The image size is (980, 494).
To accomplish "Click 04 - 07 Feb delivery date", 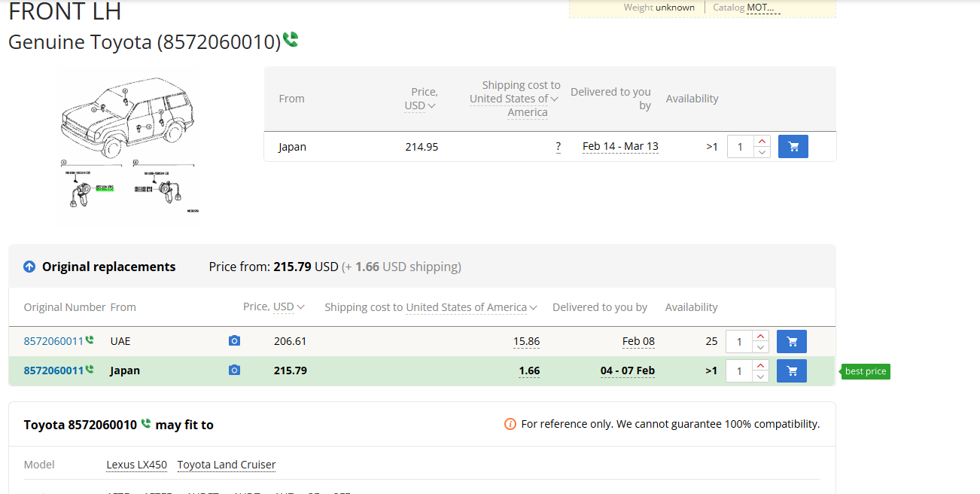I will click(628, 370).
